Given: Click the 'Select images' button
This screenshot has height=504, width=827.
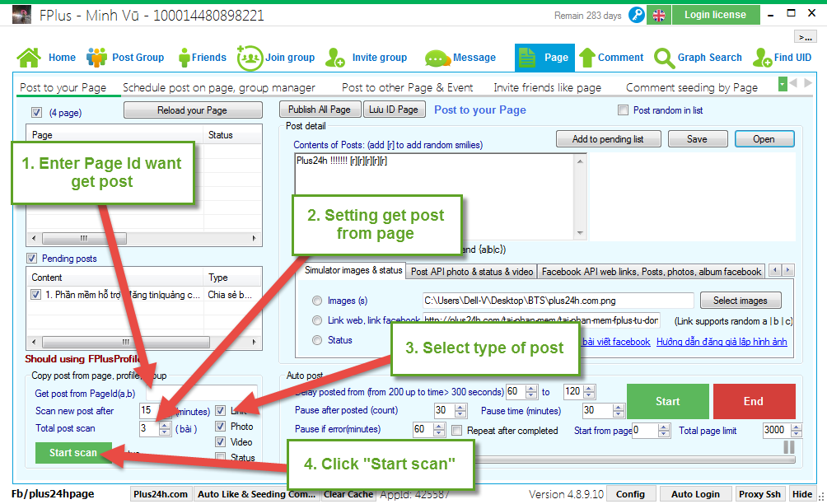Looking at the screenshot, I should [741, 301].
